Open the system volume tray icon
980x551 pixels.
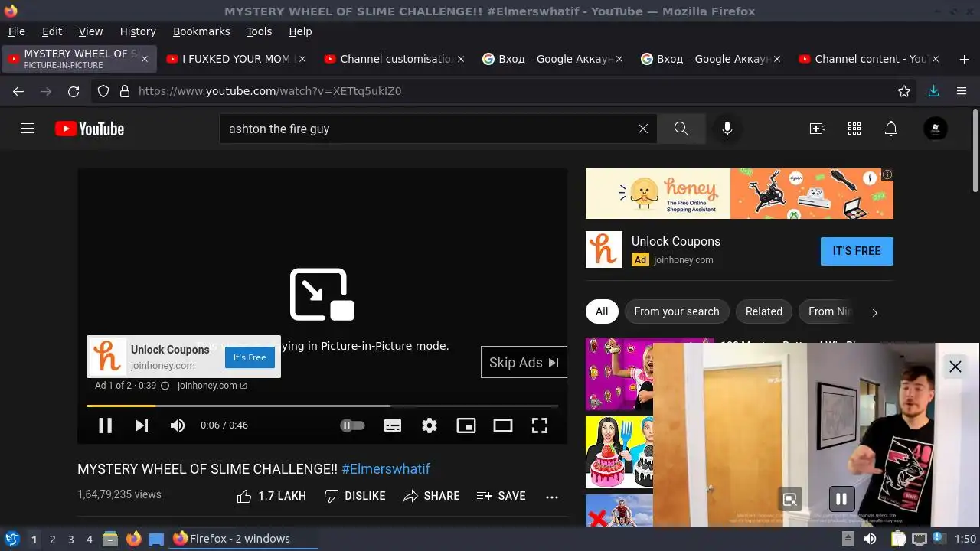pos(870,539)
